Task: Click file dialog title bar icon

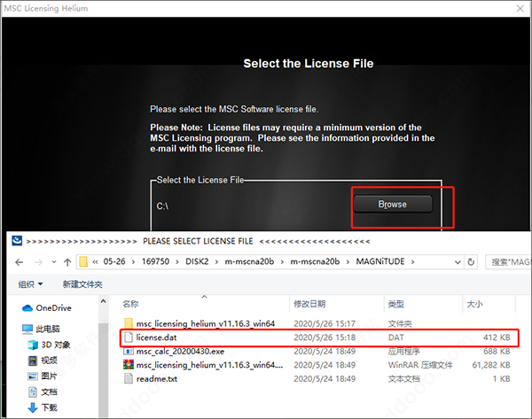Action: click(x=17, y=241)
